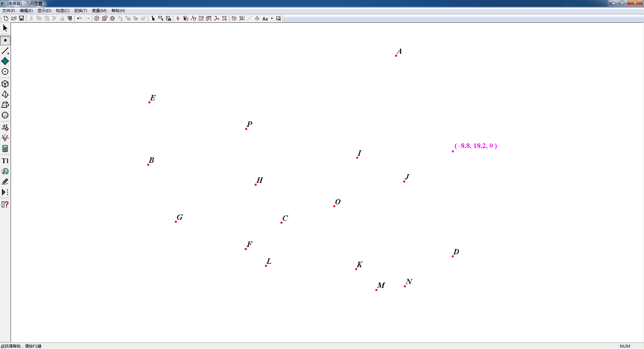Open the 度量(M) menu
The image size is (644, 349).
pos(99,11)
